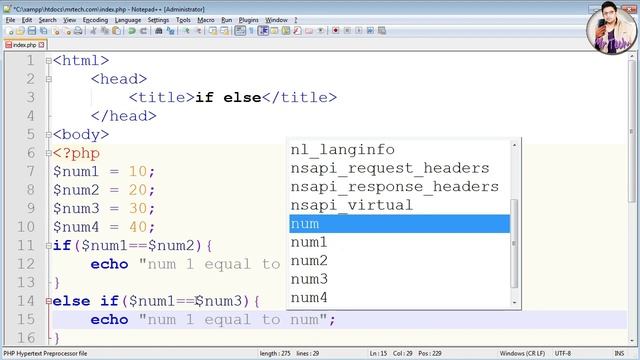Click the Zoom Out toolbar icon
Screen dimensions: 640x360
click(199, 31)
